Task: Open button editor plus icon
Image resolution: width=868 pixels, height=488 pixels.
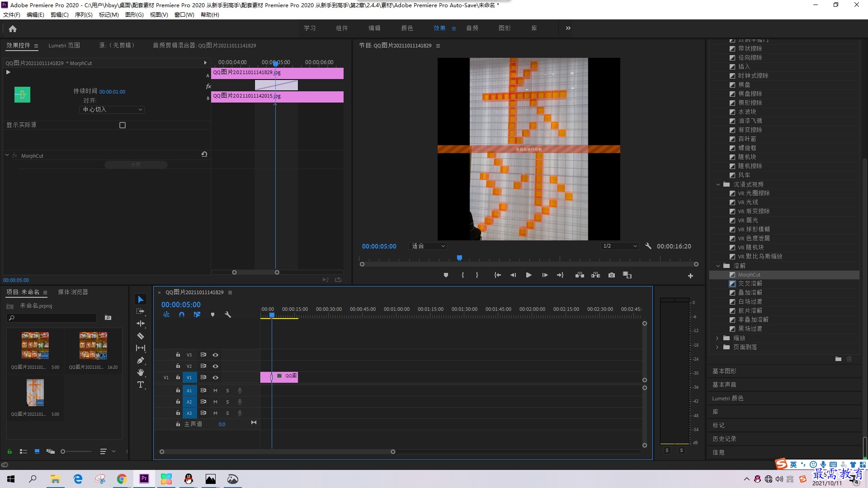Action: (690, 276)
